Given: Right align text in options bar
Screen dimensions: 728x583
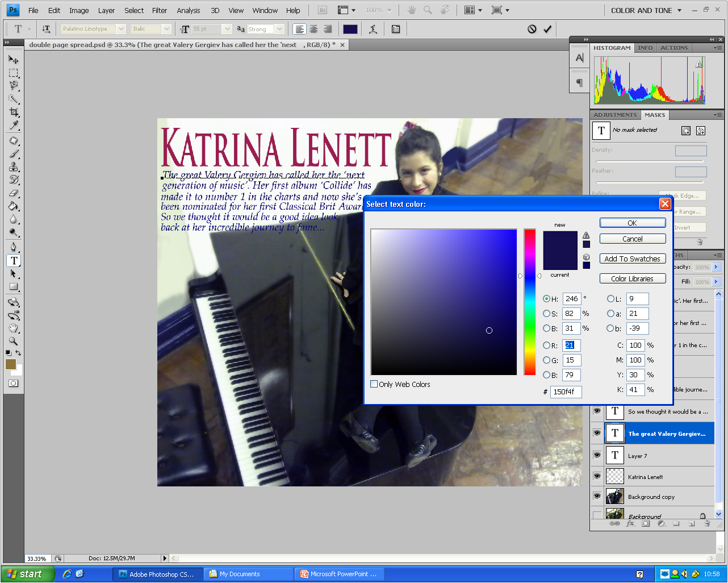Looking at the screenshot, I should click(328, 29).
